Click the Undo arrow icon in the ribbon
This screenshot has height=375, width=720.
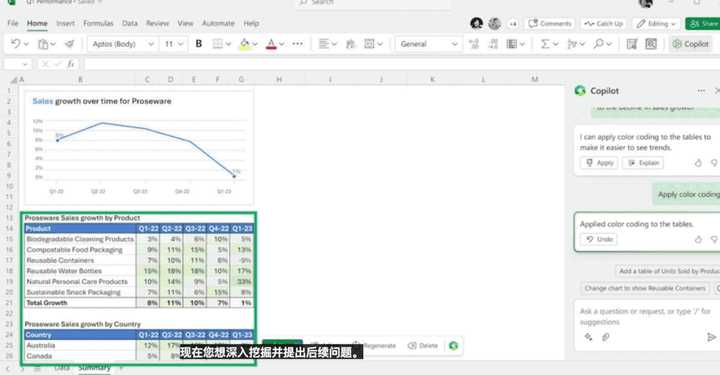(16, 44)
